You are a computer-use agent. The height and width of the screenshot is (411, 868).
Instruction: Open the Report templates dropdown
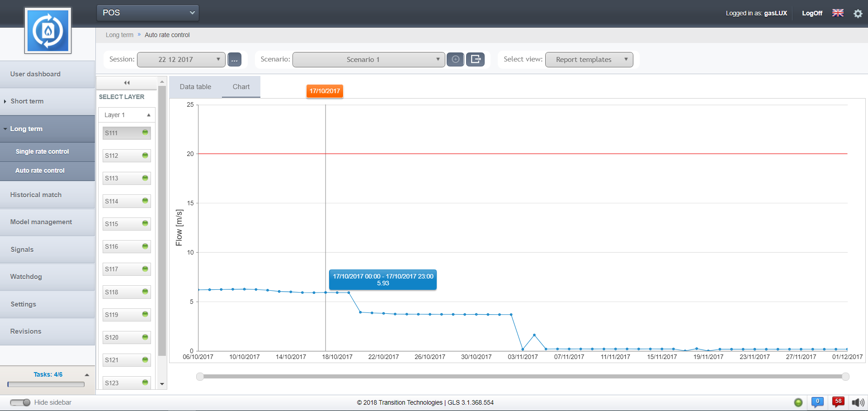click(589, 60)
